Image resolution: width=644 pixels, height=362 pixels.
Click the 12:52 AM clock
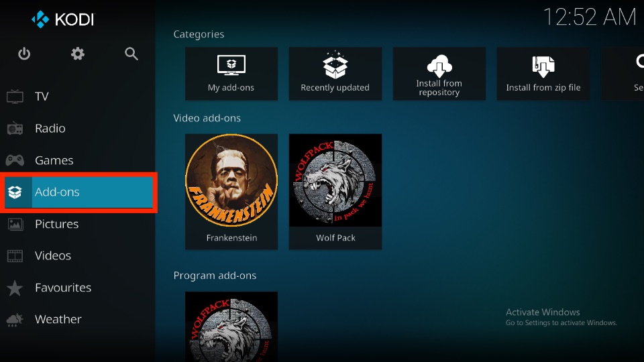click(590, 17)
